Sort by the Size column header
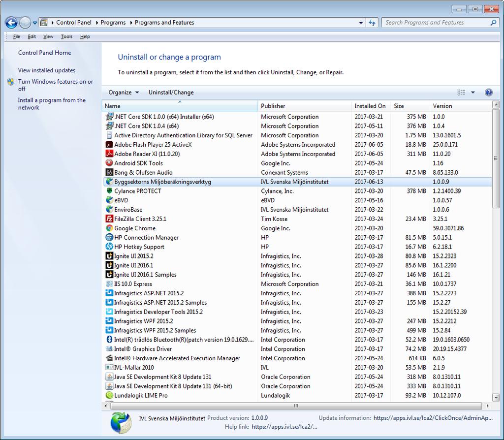Screen dimensions: 504x440 click(410, 106)
